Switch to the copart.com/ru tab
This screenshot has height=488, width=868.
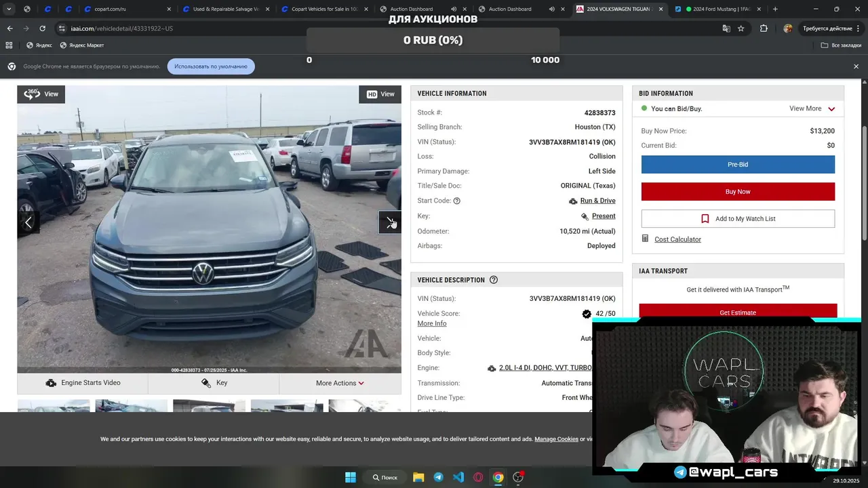point(125,9)
